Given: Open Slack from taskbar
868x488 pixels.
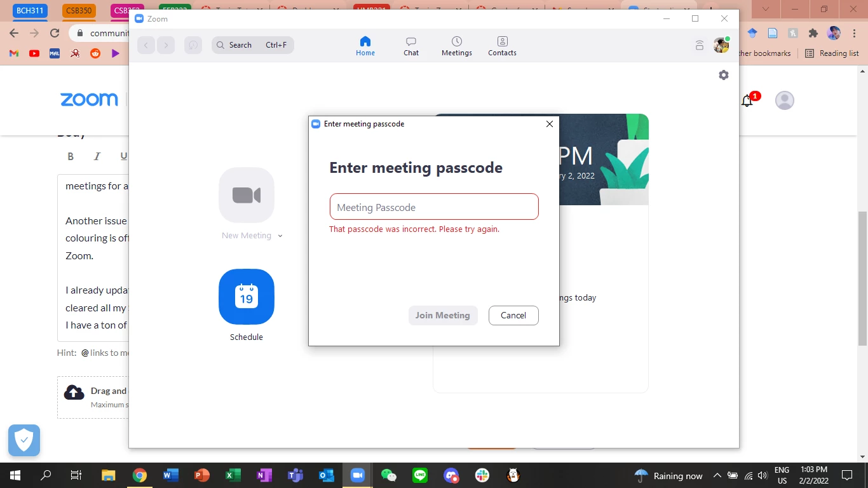Looking at the screenshot, I should pos(482,475).
